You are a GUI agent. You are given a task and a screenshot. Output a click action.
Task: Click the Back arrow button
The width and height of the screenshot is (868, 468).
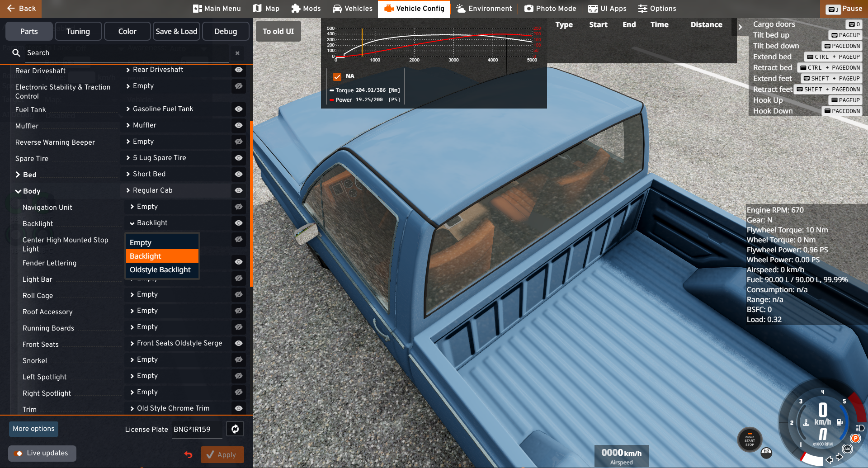click(x=21, y=9)
